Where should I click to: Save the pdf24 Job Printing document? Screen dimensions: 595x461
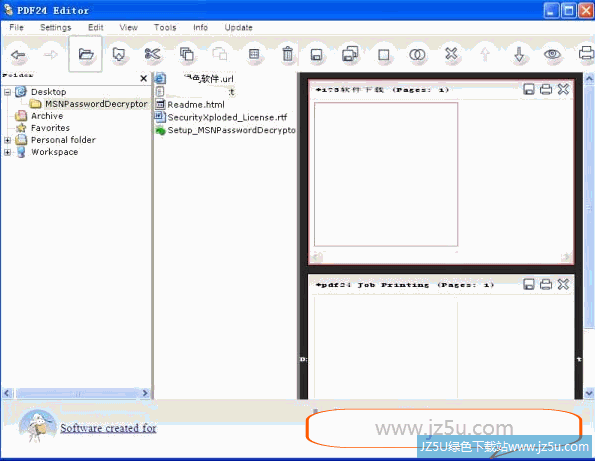click(529, 284)
